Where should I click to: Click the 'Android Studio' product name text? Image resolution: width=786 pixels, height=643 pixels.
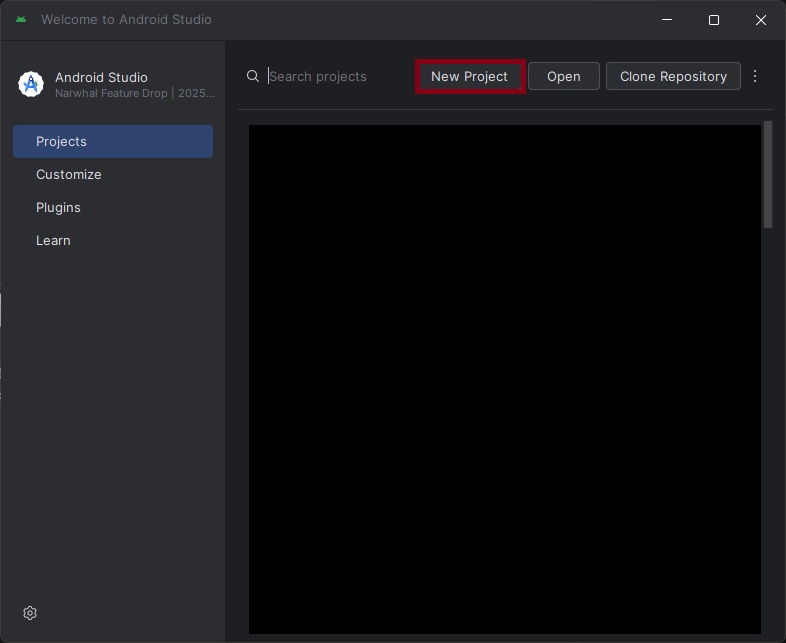[101, 77]
